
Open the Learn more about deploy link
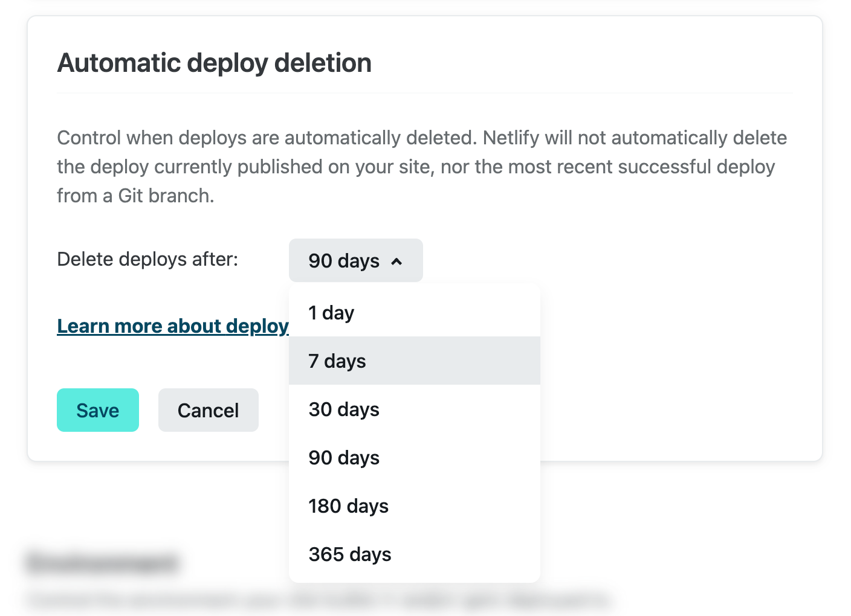pos(173,326)
